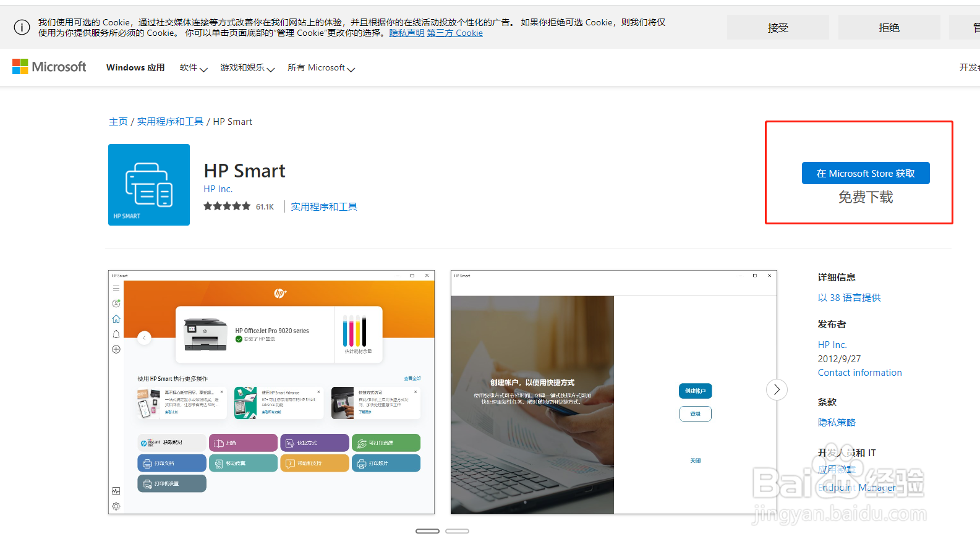Go to Windows 应用 in navigation
The image size is (980, 547).
pyautogui.click(x=135, y=67)
